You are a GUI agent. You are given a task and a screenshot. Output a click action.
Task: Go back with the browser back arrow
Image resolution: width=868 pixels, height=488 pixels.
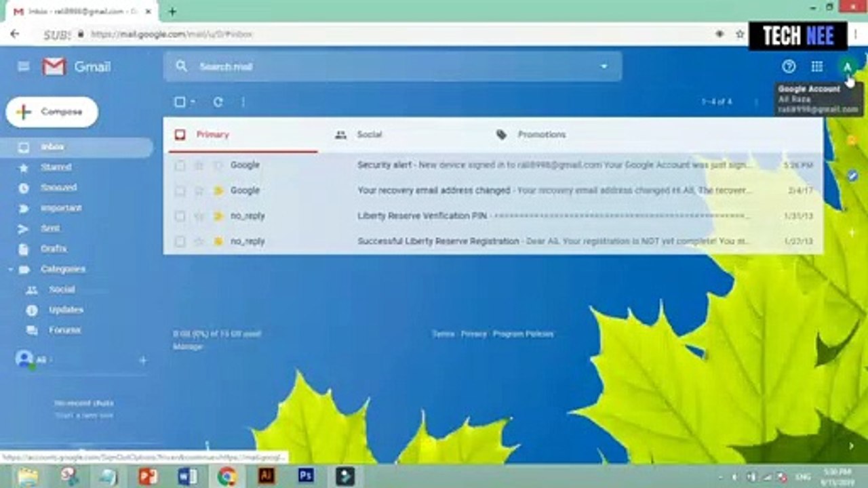point(15,34)
